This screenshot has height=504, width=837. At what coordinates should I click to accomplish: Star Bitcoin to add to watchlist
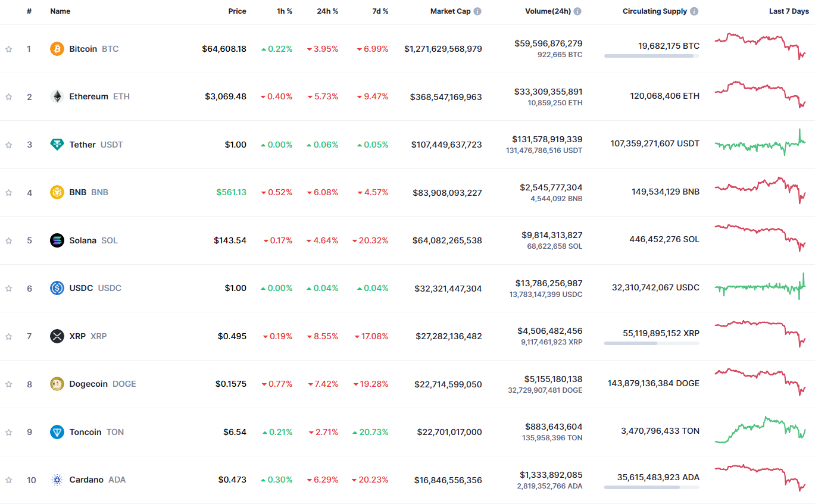[x=9, y=49]
